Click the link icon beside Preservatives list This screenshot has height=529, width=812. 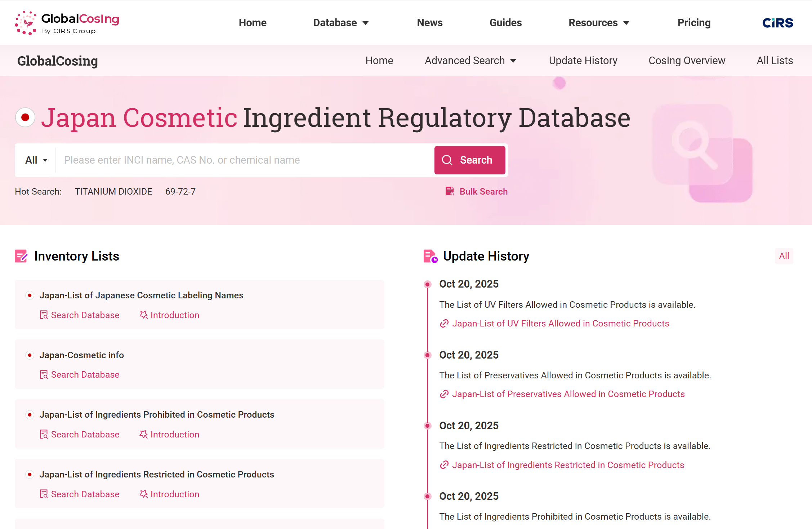[444, 394]
